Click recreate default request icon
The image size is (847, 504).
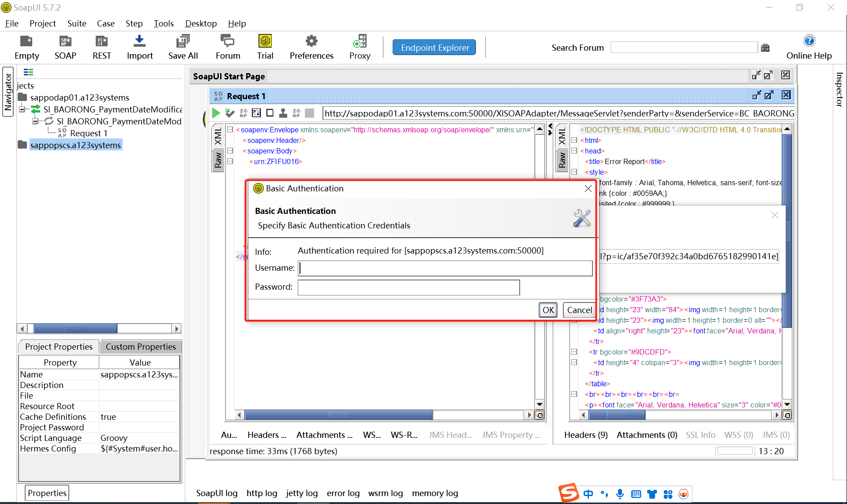(x=256, y=113)
